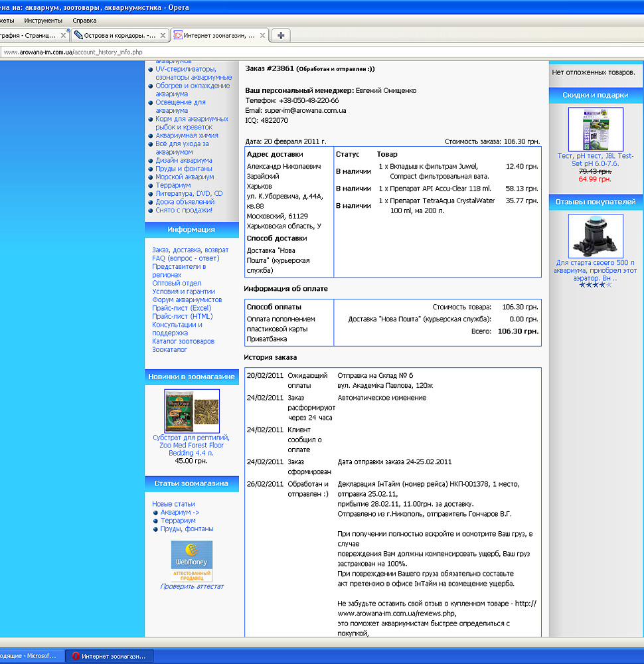Open 'Заказ, доставка, возврат' info link
Viewport: 644px width, 664px height.
click(190, 250)
